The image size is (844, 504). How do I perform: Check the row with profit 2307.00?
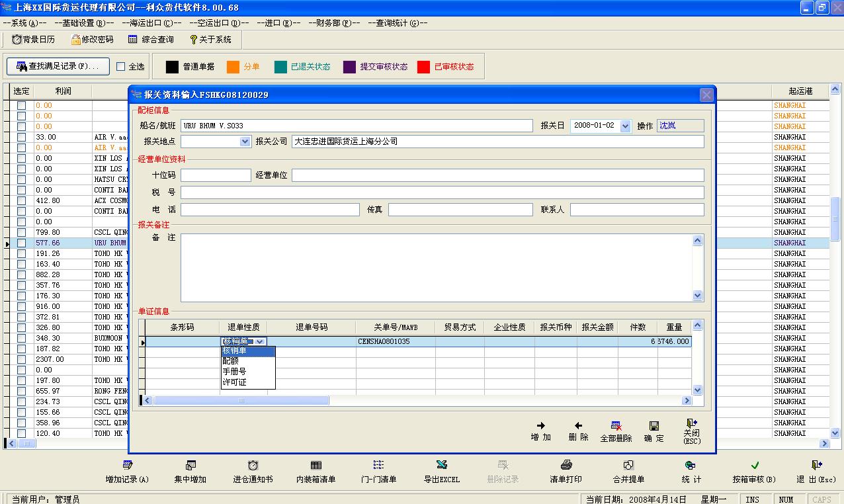[x=21, y=359]
